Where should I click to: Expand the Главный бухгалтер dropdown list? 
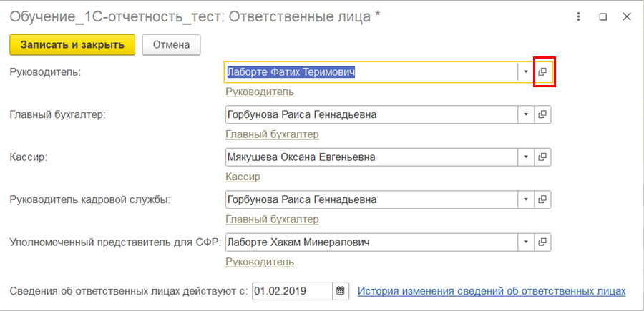[525, 114]
